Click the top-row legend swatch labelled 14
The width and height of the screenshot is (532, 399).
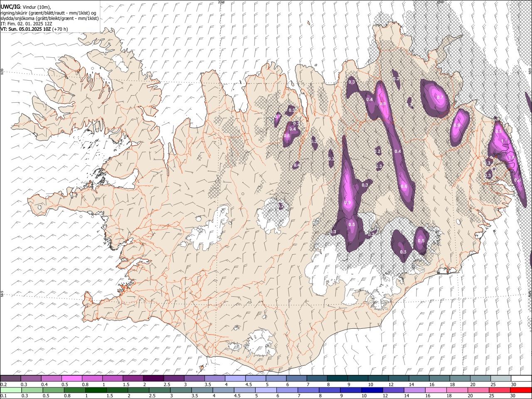(x=419, y=378)
